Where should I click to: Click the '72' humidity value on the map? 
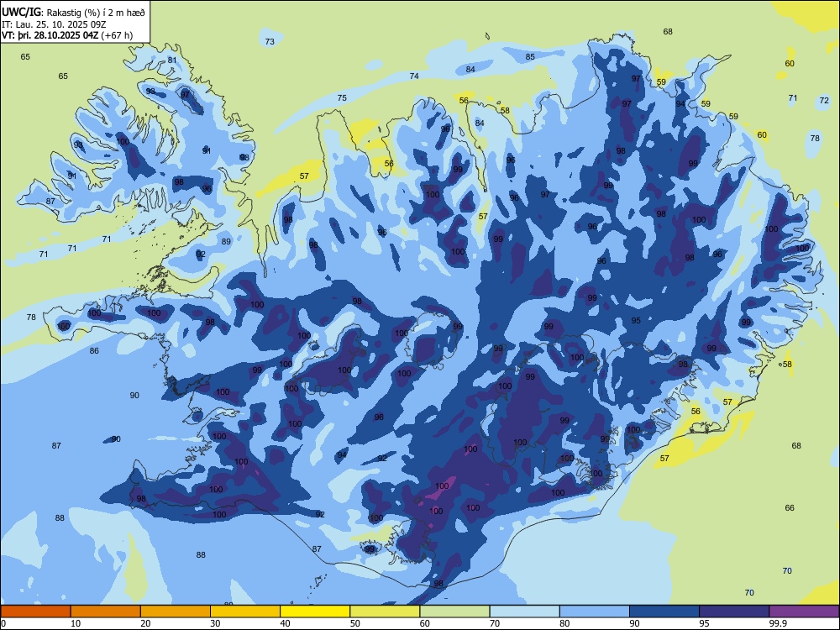point(824,100)
